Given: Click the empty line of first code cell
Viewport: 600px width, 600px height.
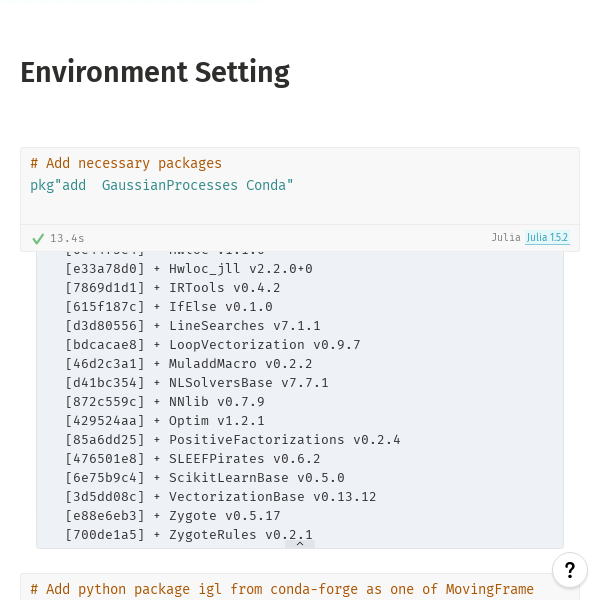Looking at the screenshot, I should pyautogui.click(x=300, y=207).
